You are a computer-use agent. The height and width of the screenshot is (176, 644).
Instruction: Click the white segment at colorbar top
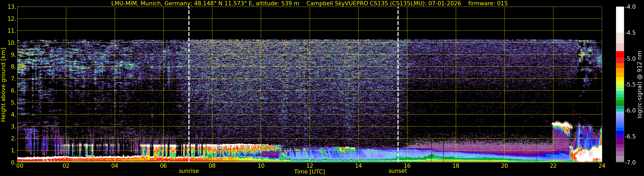620,19
